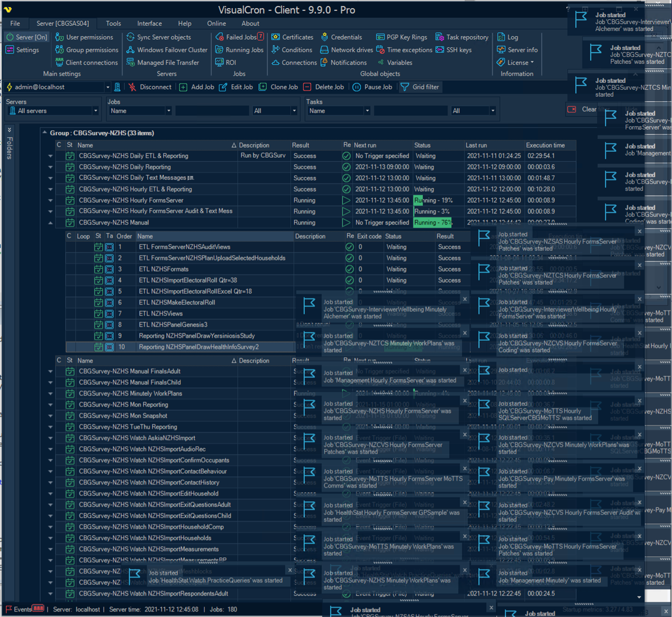The image size is (672, 617).
Task: Open Variables global object
Action: click(x=395, y=62)
